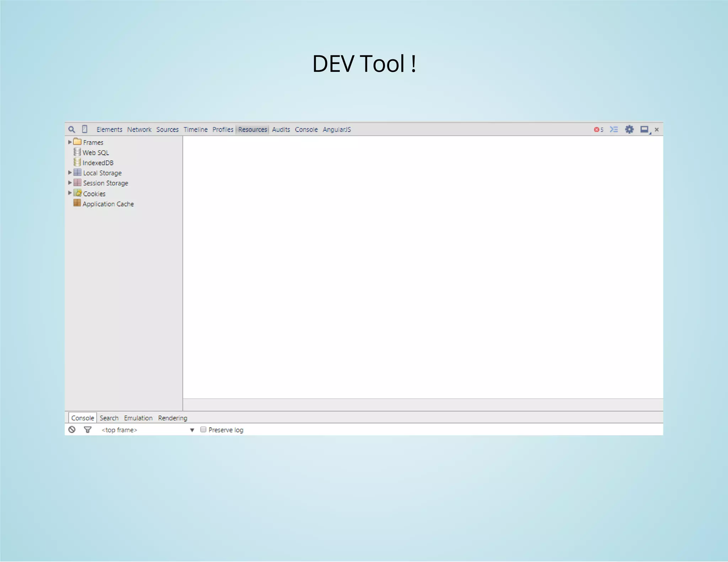Open the top frame context dropdown
Viewport: 728px width, 562px height.
[x=148, y=430]
